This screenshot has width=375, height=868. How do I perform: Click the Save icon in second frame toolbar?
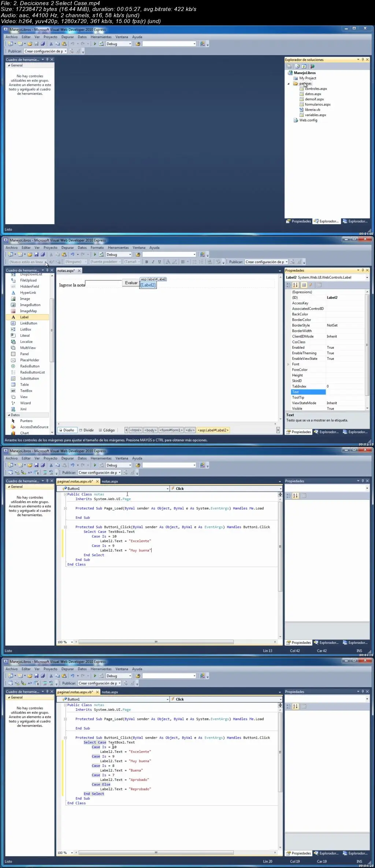coord(36,254)
